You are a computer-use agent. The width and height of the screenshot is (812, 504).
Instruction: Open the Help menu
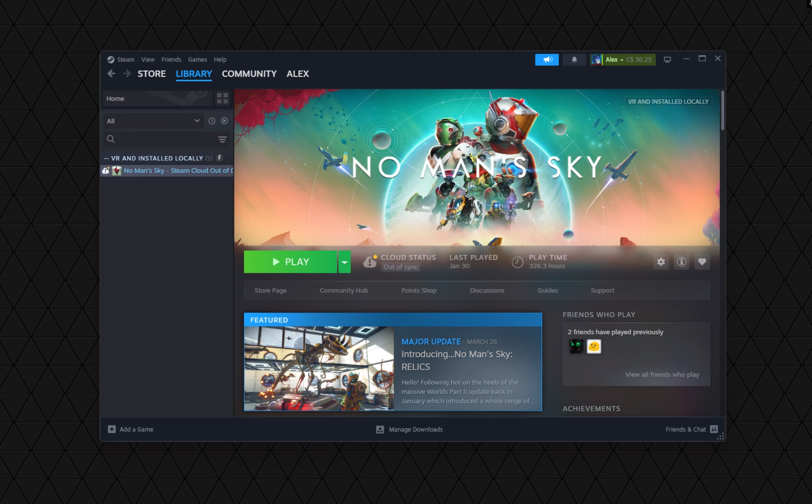point(220,60)
